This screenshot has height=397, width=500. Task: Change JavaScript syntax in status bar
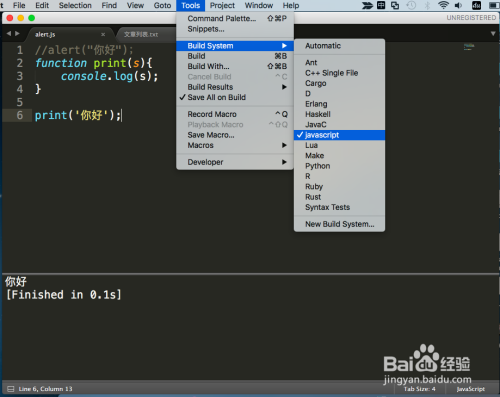(x=471, y=389)
